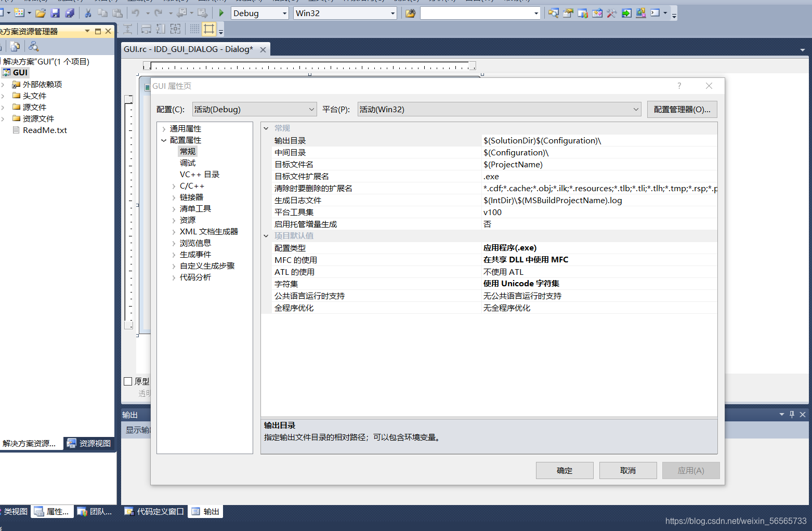Click the Save icon in toolbar
812x531 pixels.
[55, 13]
